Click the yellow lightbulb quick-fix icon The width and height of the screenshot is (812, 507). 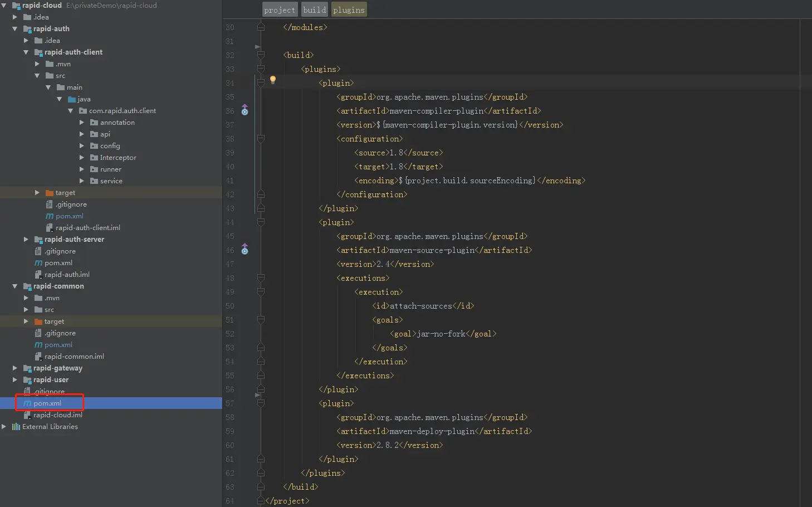click(273, 80)
